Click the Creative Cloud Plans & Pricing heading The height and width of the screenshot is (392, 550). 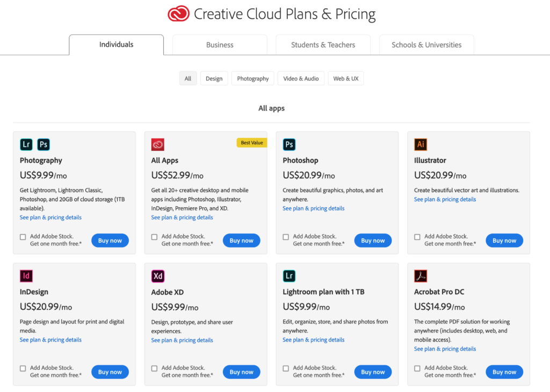285,14
